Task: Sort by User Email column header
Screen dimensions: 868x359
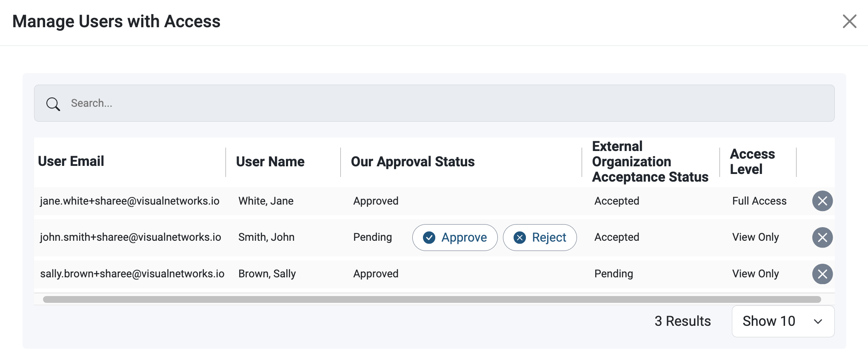Action: coord(71,161)
